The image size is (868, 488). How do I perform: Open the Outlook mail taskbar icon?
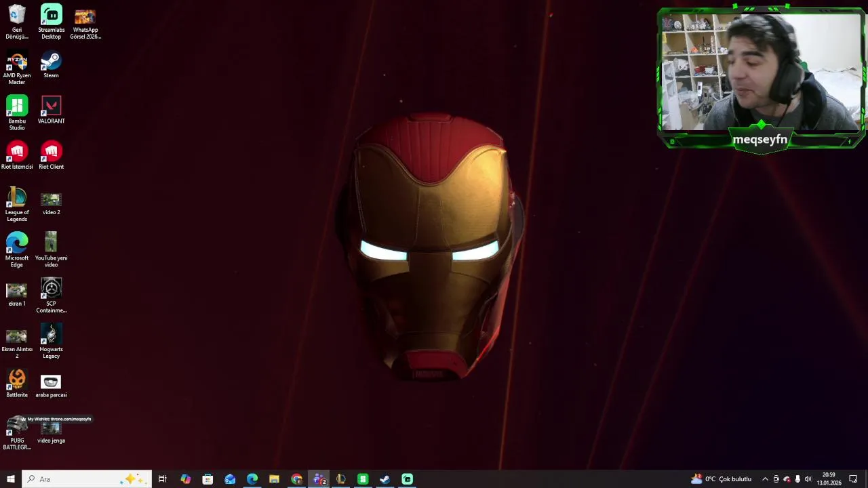tap(230, 479)
